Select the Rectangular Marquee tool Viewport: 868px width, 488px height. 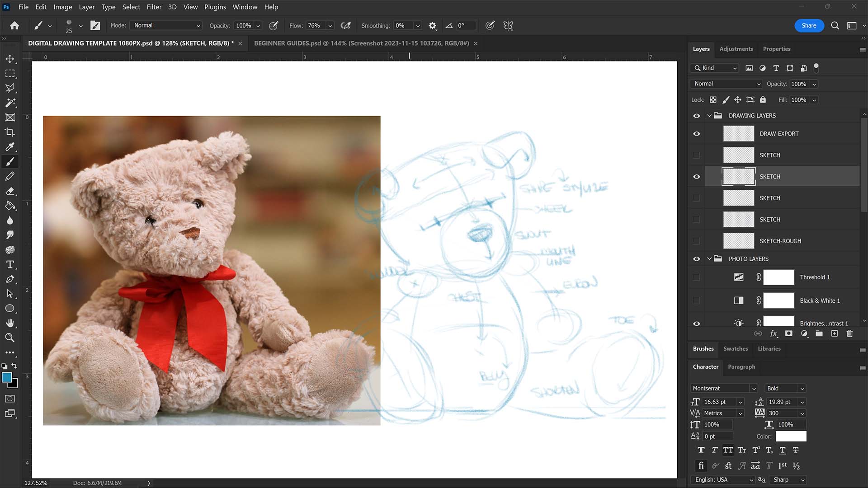point(10,74)
